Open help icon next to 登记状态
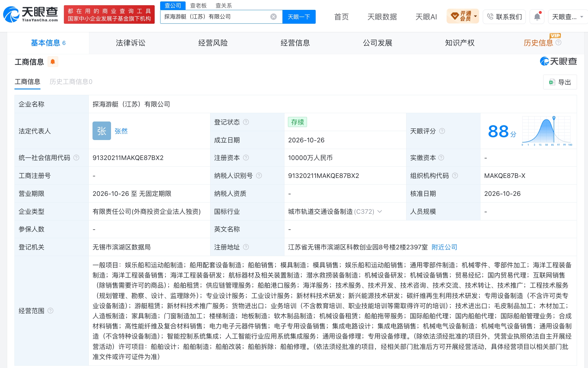Viewport: 588px width, 368px height. coord(246,122)
